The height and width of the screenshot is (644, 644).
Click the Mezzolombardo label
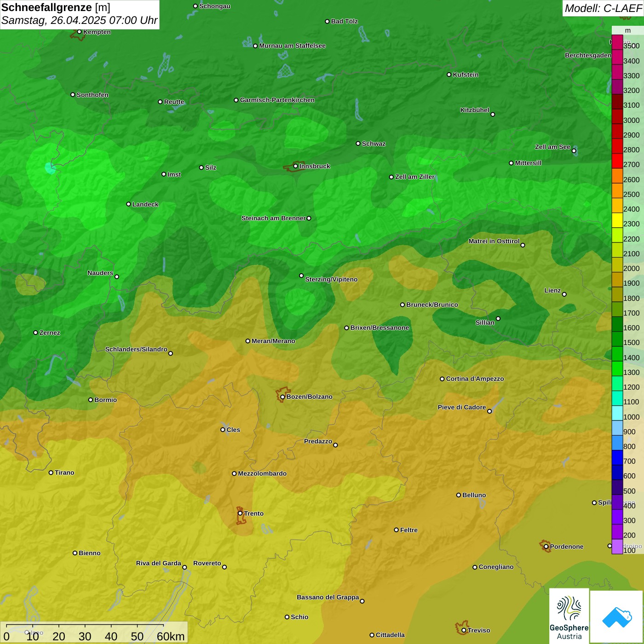point(262,473)
